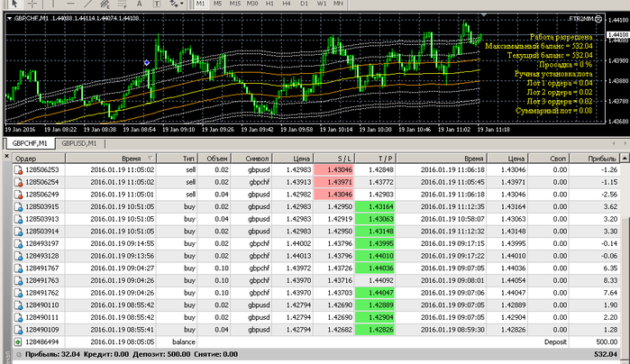
Task: Click buy order icon for 128491762
Action: 18,294
